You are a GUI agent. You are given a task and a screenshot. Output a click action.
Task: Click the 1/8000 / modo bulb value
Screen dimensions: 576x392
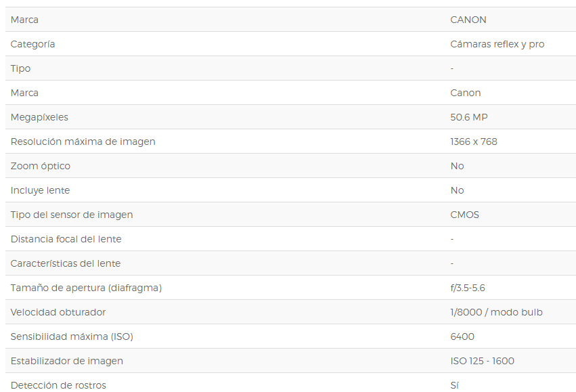point(496,312)
